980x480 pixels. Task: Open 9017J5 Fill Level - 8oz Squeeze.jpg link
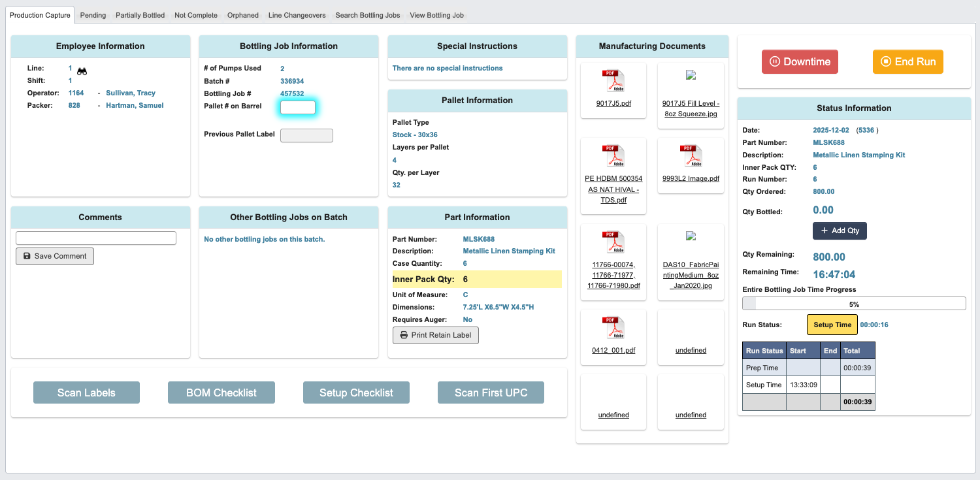tap(691, 108)
